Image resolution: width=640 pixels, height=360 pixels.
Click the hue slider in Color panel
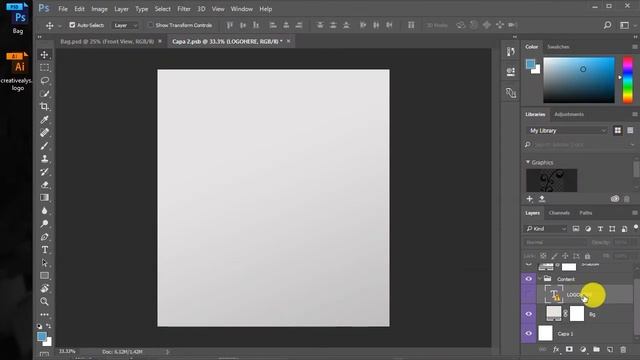(x=627, y=80)
